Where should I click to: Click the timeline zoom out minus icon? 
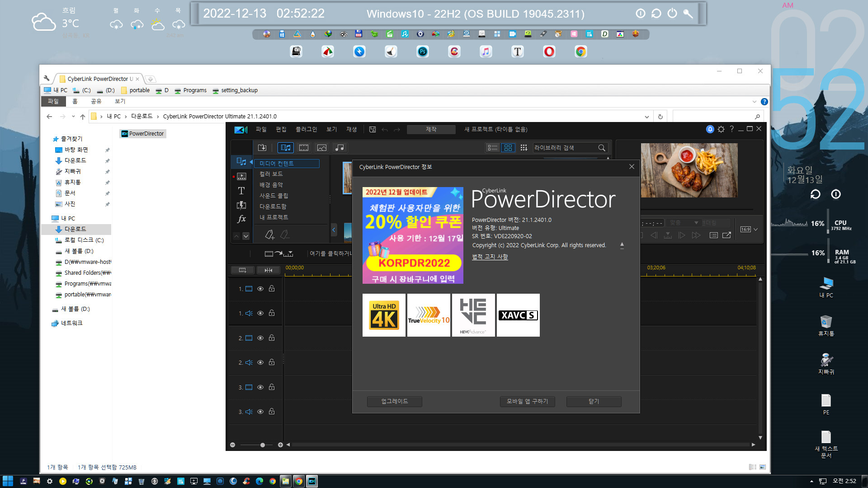pyautogui.click(x=232, y=445)
